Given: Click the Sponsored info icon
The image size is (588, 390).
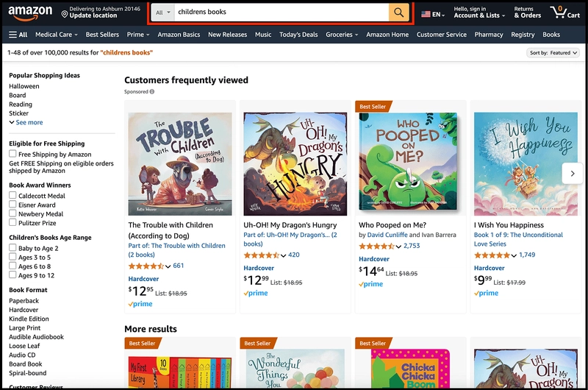Looking at the screenshot, I should point(152,92).
